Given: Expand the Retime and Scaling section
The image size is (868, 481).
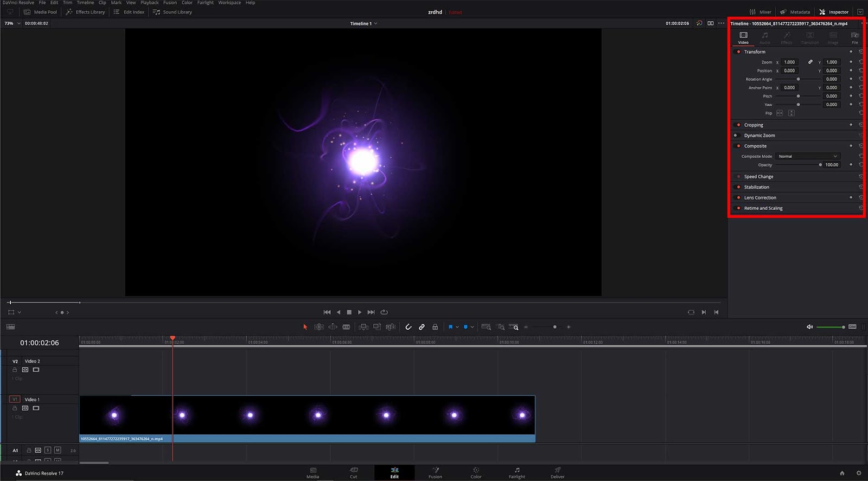Looking at the screenshot, I should click(763, 208).
